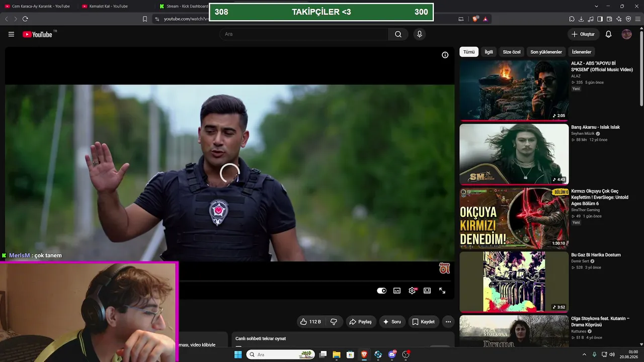
Task: Click the Soru ask button
Action: (x=392, y=322)
